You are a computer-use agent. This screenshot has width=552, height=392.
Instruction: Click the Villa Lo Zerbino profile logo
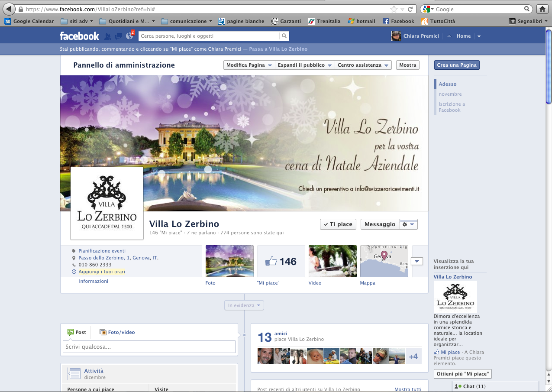pos(107,203)
